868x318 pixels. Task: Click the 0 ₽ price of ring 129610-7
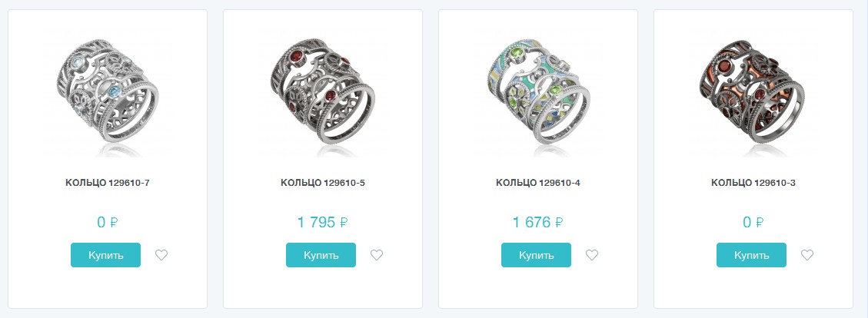[x=107, y=223]
